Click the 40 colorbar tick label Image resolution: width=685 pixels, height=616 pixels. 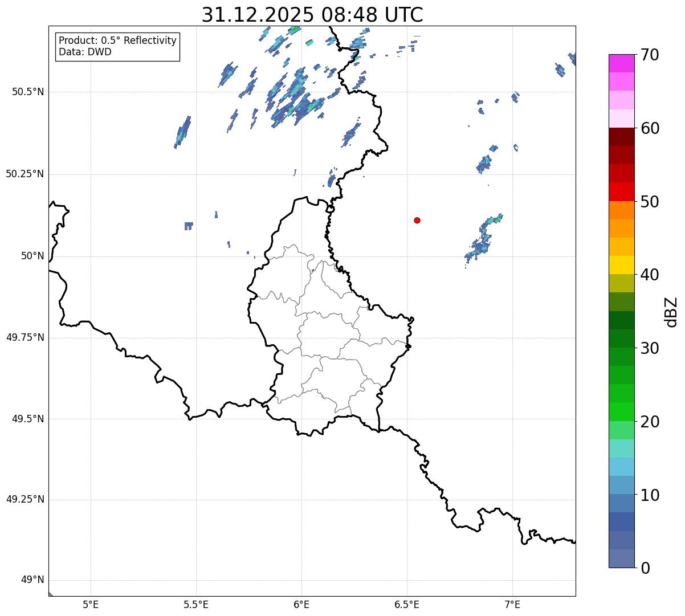click(650, 275)
